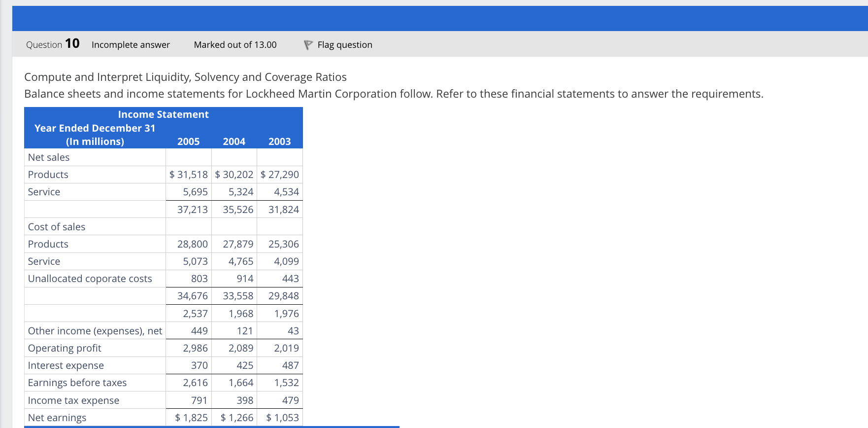Click the 1,976 cell

point(280,314)
